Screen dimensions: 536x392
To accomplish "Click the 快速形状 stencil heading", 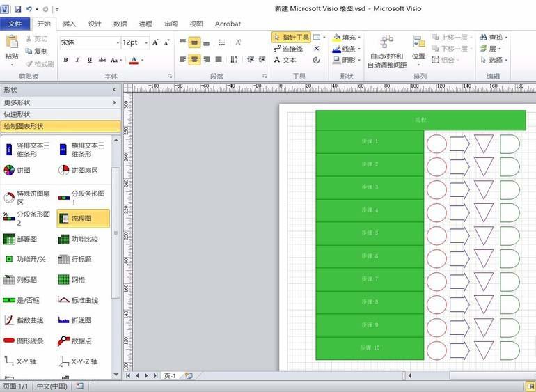I will pyautogui.click(x=59, y=114).
